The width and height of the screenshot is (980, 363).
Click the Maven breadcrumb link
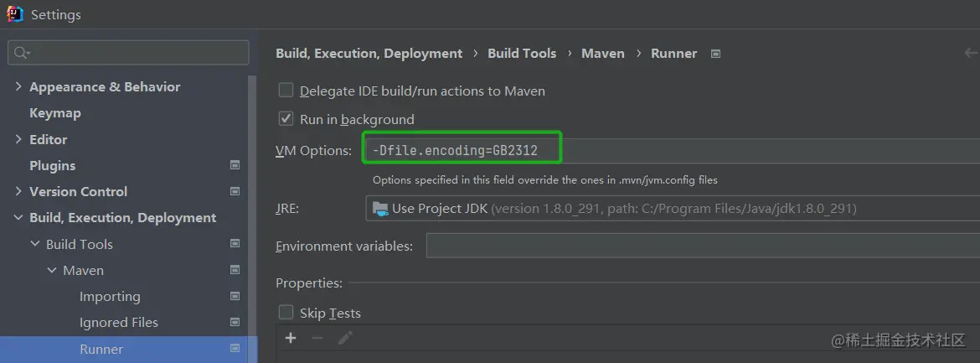[603, 54]
